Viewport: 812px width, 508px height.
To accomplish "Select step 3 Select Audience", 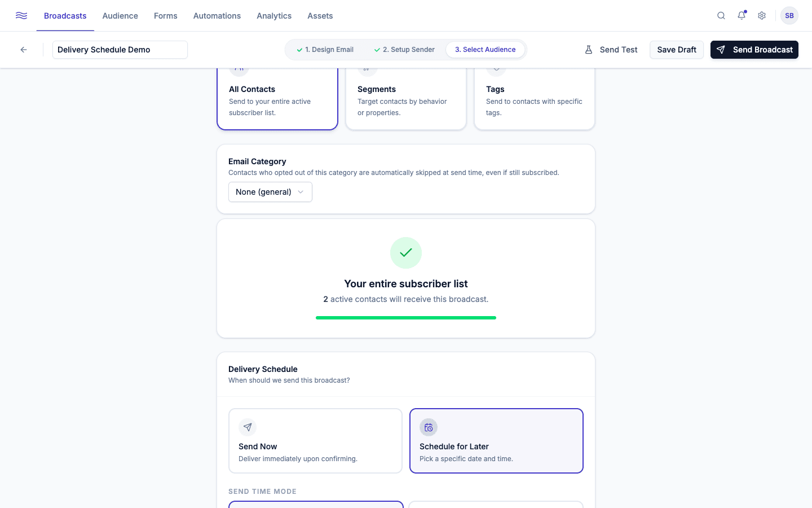I will (x=486, y=50).
